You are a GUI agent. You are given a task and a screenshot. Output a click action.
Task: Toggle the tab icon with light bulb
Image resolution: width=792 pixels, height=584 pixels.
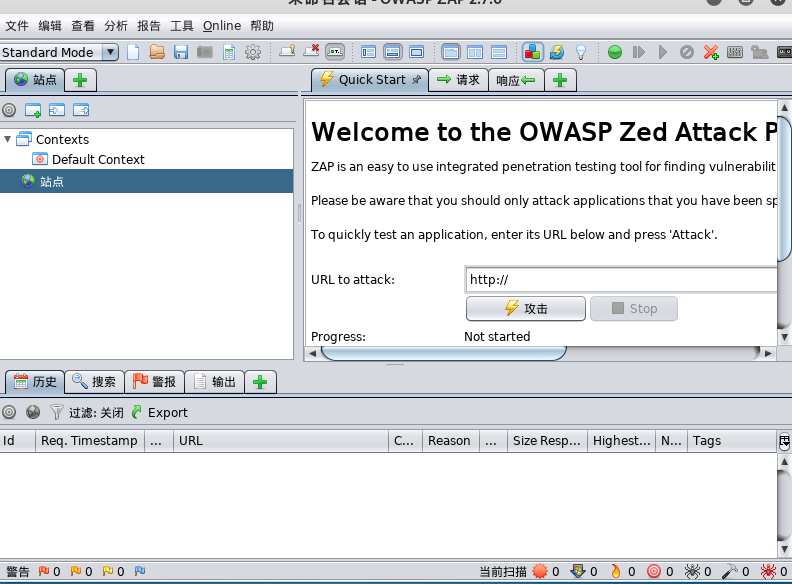pos(287,52)
